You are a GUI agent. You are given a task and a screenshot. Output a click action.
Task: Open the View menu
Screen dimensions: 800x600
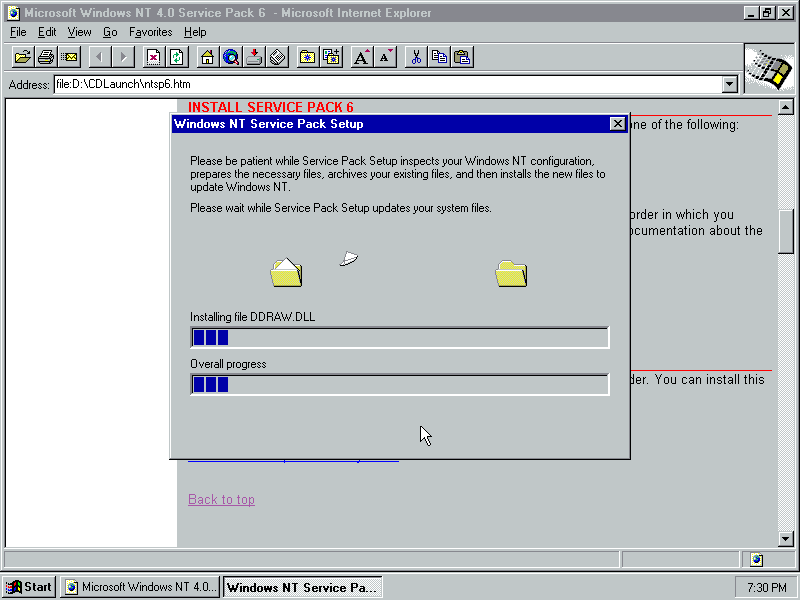point(79,32)
